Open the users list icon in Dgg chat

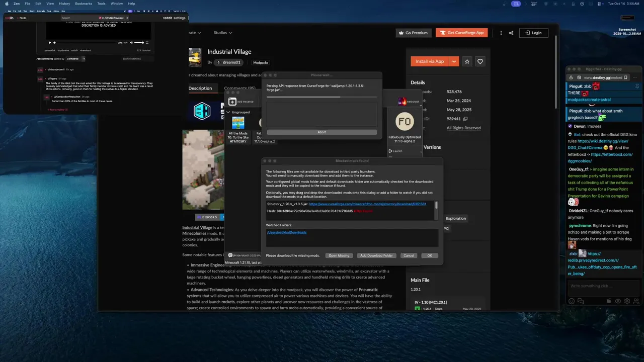(636, 301)
